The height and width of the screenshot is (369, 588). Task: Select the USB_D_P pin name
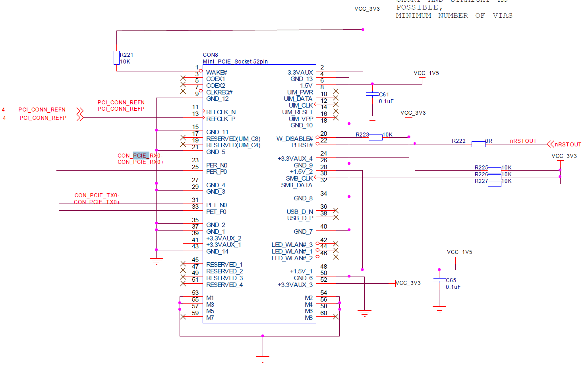coord(300,218)
